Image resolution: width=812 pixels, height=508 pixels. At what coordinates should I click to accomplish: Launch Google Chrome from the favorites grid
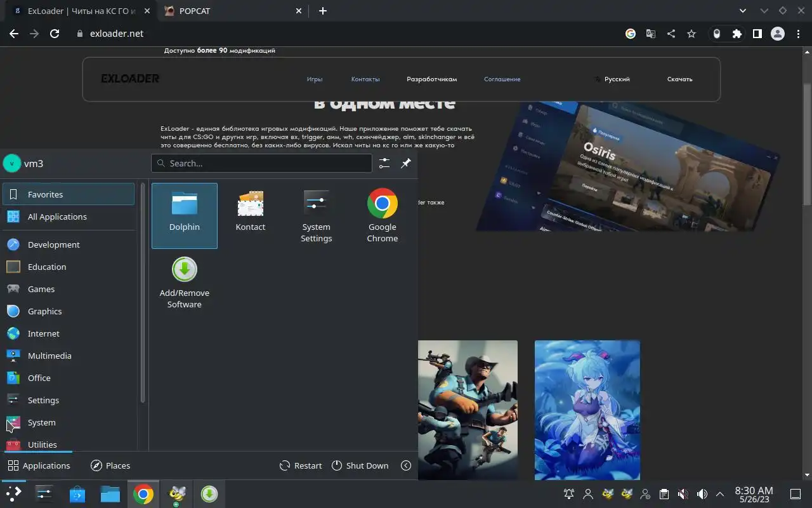[383, 216]
